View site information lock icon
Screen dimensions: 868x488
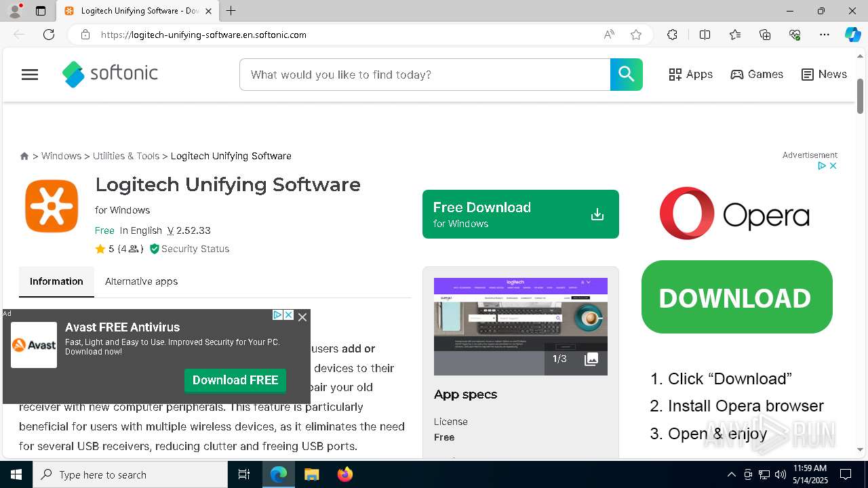pos(85,35)
